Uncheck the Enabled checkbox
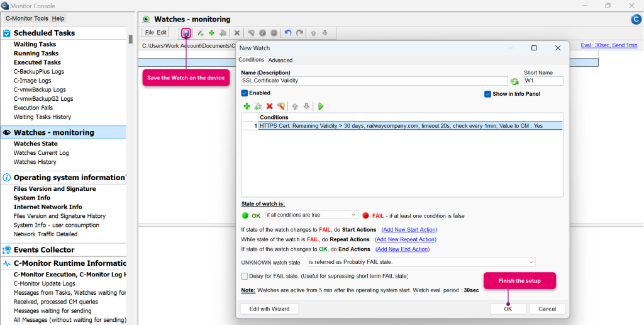The width and height of the screenshot is (644, 325). tap(245, 93)
